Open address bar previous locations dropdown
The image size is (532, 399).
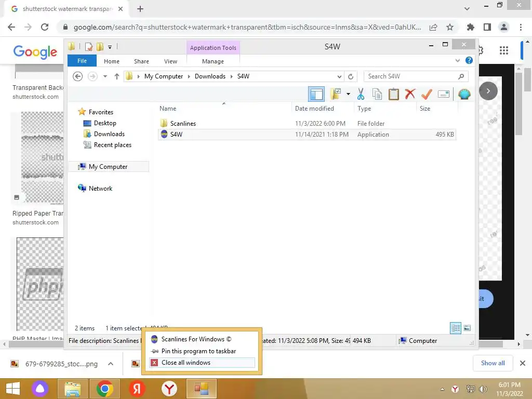pyautogui.click(x=339, y=77)
